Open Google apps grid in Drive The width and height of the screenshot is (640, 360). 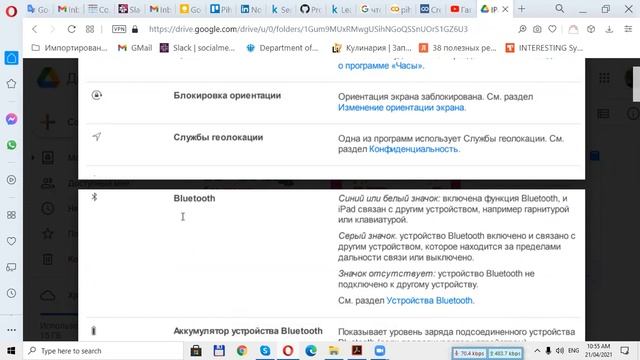coord(604,78)
